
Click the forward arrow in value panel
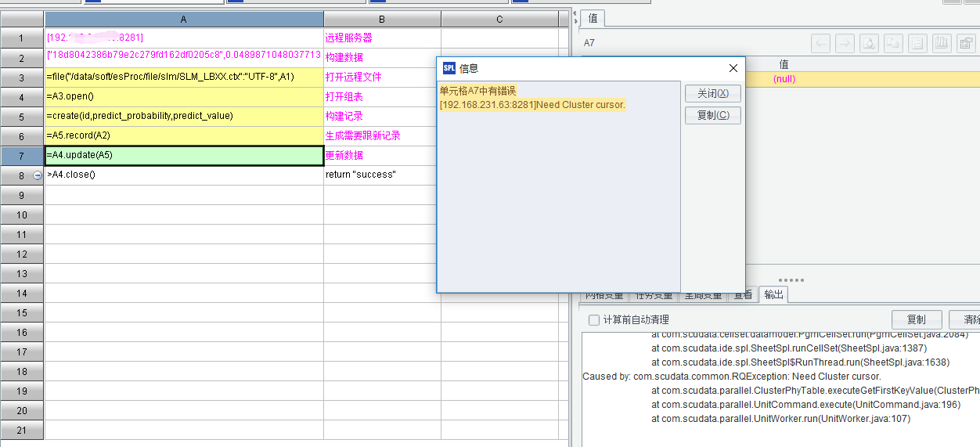click(x=845, y=43)
